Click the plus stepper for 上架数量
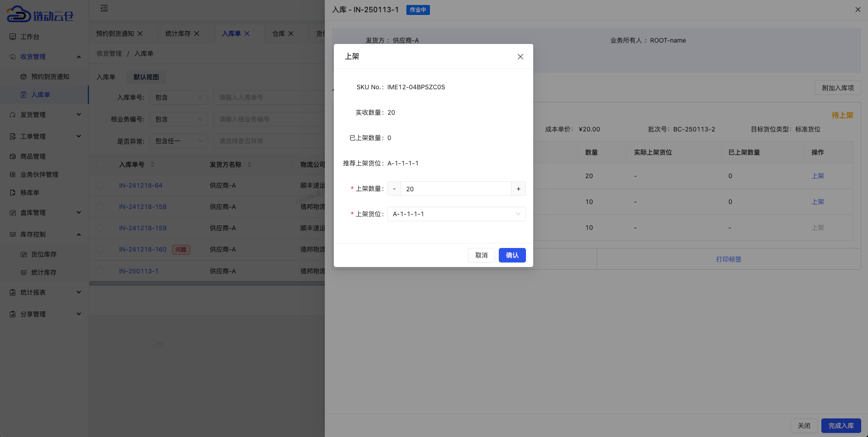Screen dimensions: 868x437 pos(518,189)
